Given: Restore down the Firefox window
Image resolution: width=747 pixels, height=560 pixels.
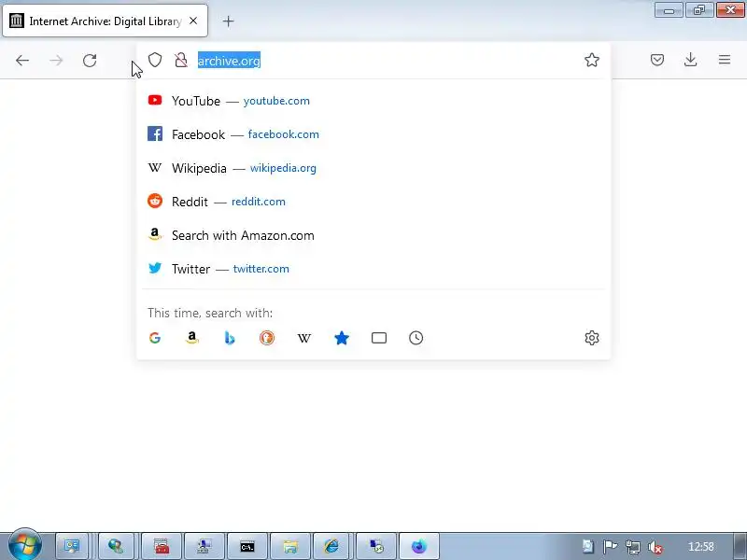Looking at the screenshot, I should (x=699, y=10).
